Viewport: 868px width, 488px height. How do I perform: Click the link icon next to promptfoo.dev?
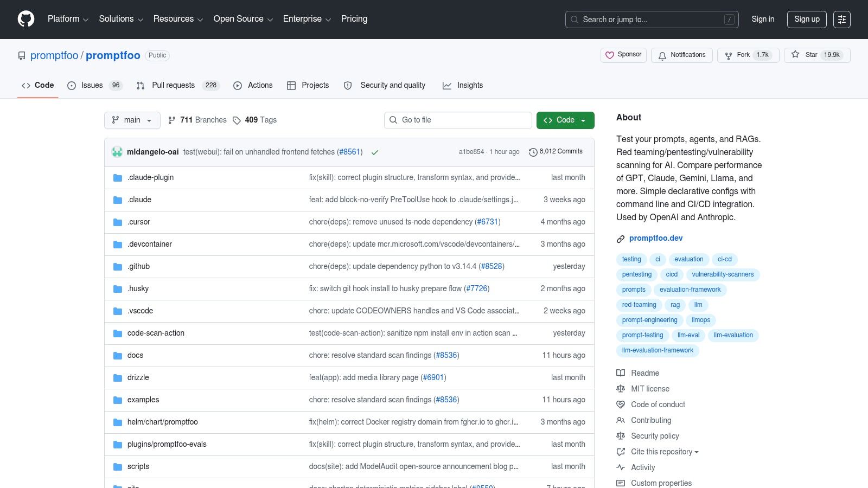pos(621,239)
